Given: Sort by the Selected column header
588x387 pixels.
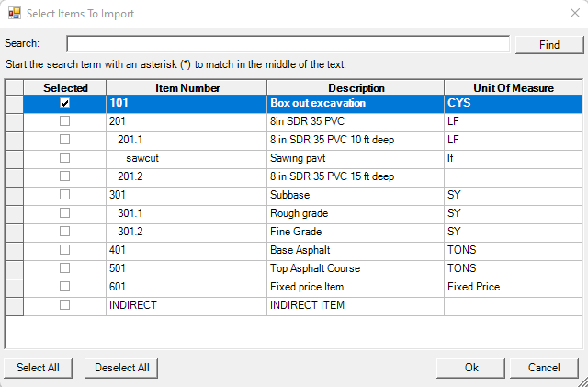Looking at the screenshot, I should 65,88.
